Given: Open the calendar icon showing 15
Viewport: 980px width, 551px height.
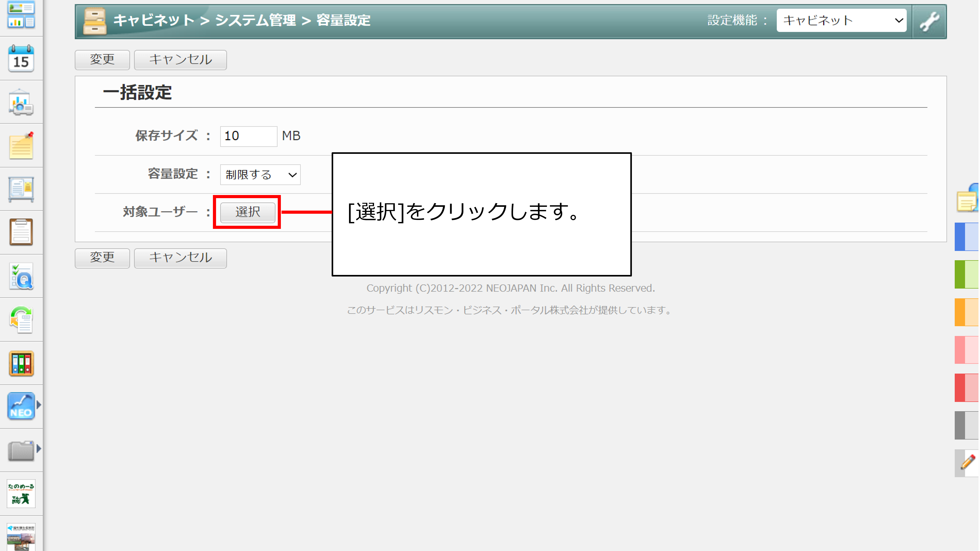Looking at the screenshot, I should (x=21, y=59).
